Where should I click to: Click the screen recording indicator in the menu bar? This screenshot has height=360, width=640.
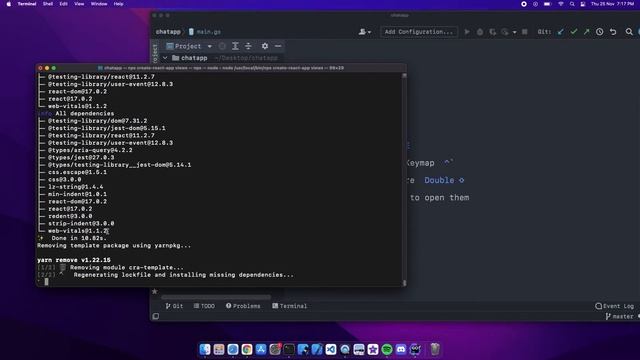pyautogui.click(x=524, y=4)
